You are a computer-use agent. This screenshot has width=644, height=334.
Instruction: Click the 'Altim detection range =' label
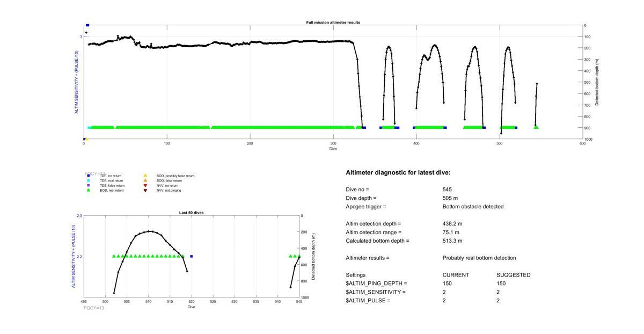374,233
